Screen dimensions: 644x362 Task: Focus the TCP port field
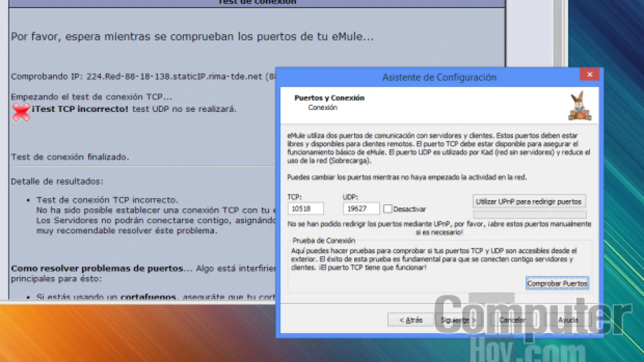tap(306, 209)
